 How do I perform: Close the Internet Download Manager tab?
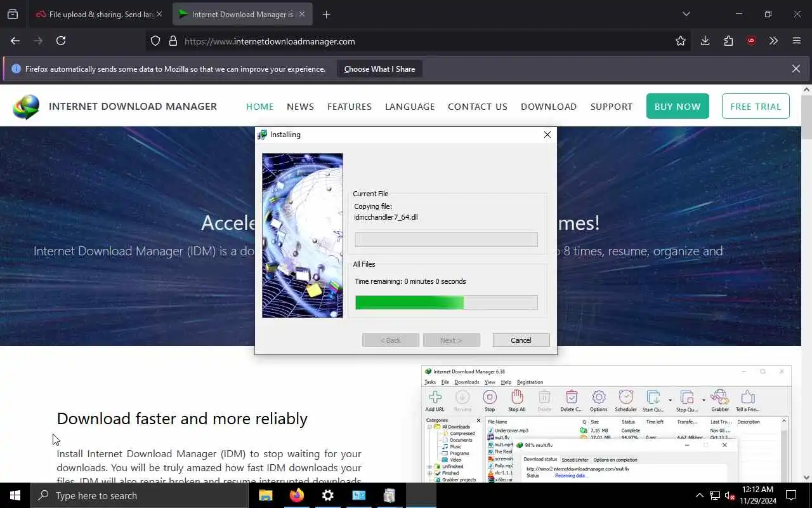click(302, 14)
